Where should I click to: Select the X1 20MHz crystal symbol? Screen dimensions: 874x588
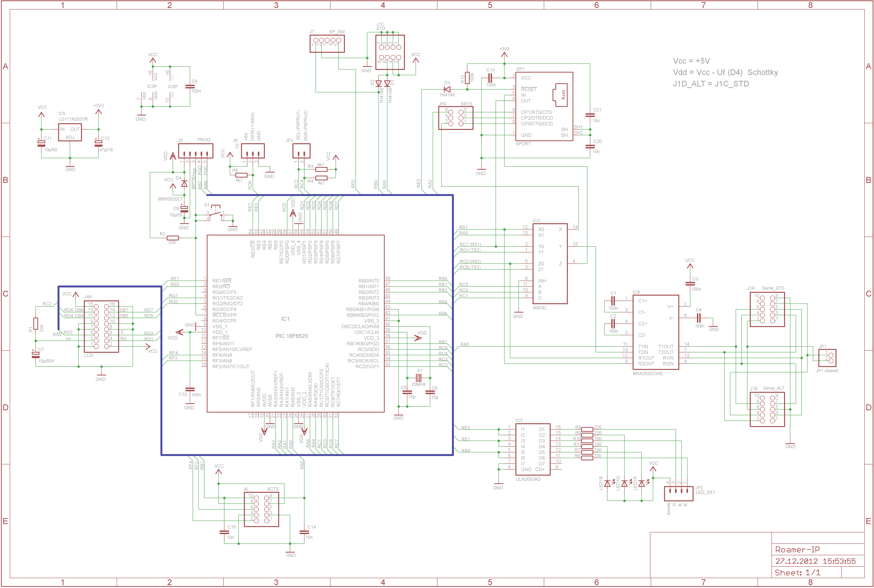pos(419,378)
